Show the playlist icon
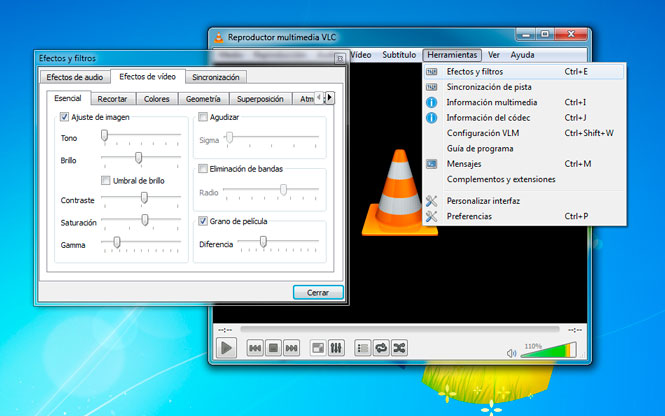 pyautogui.click(x=363, y=348)
